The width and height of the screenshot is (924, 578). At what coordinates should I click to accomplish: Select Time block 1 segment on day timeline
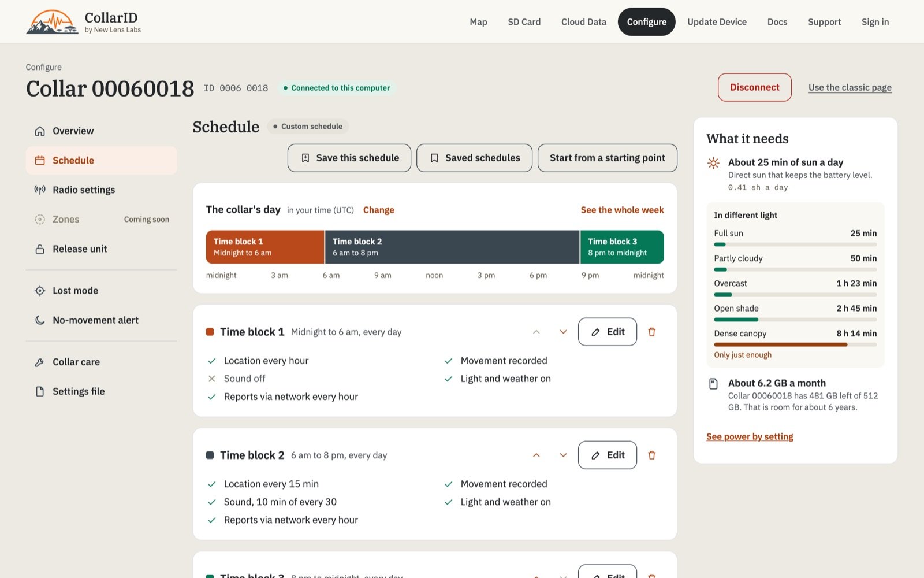click(265, 247)
